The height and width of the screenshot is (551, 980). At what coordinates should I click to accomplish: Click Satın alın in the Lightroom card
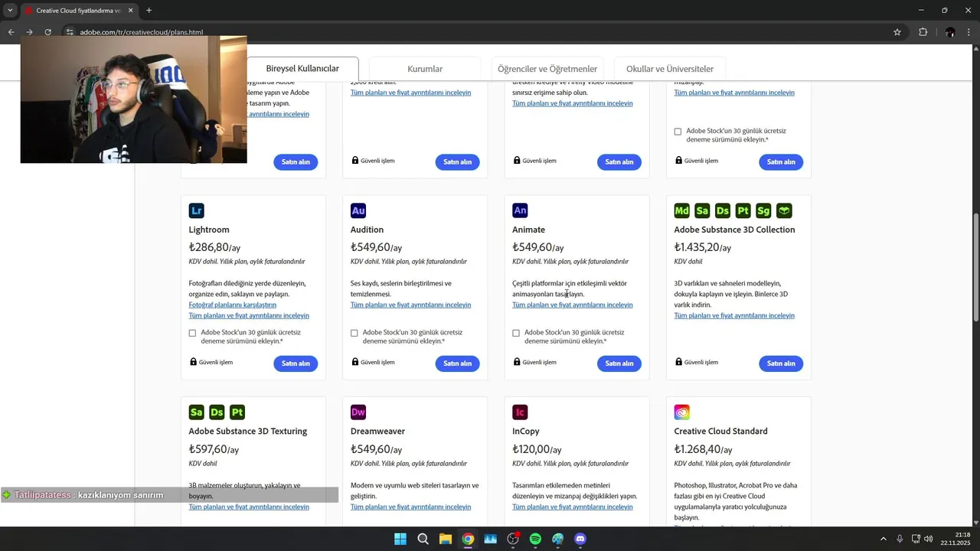point(296,364)
